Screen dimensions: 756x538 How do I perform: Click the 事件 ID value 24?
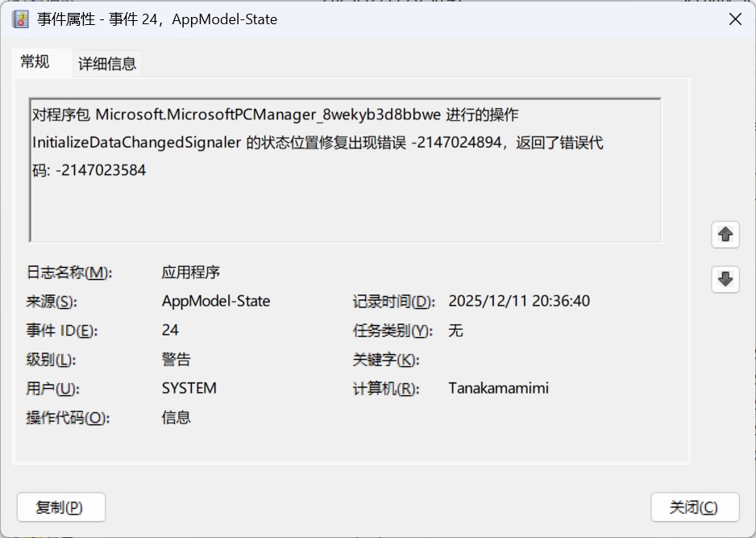point(170,330)
